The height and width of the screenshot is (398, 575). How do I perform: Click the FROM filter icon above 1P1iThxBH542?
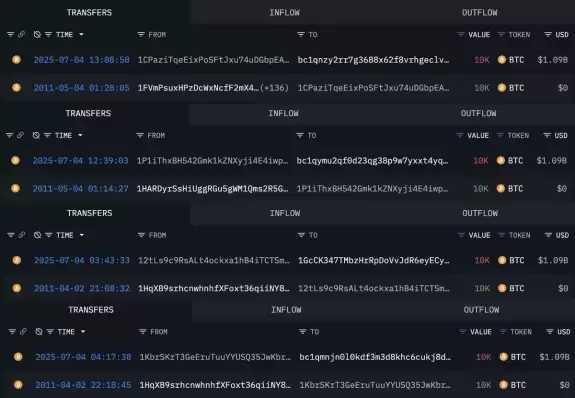pos(140,135)
